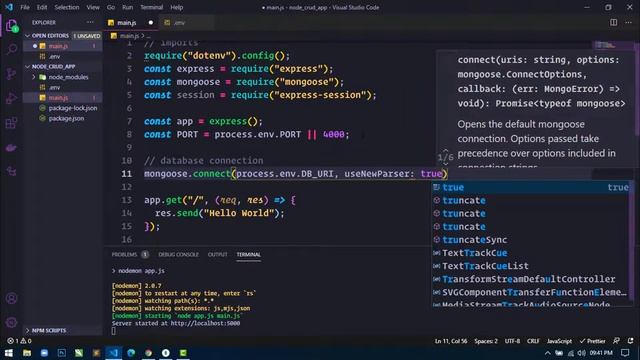Open File Explorer from taskbar
This screenshot has height=360, width=640.
(27, 353)
